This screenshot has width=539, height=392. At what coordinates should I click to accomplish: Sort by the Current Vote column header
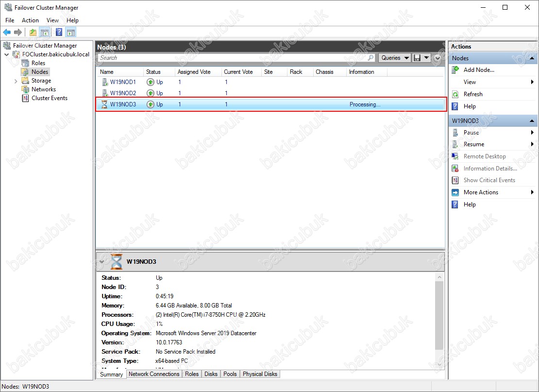(x=241, y=72)
